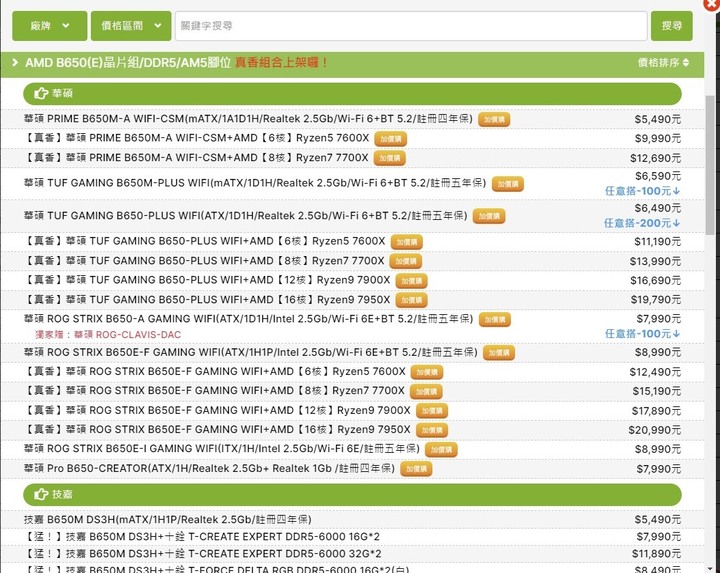Click 加價購 badge for B650E-F + Ryzen9 7900X
Viewport: 720px width, 573px height.
coord(432,411)
